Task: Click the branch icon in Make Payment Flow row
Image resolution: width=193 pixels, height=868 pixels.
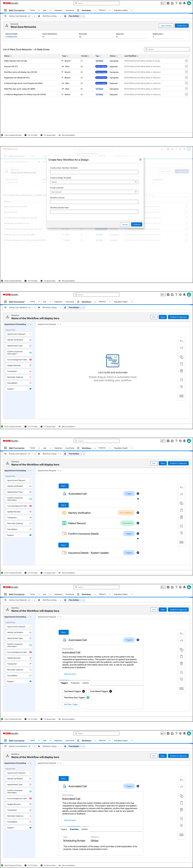Action: point(63,61)
